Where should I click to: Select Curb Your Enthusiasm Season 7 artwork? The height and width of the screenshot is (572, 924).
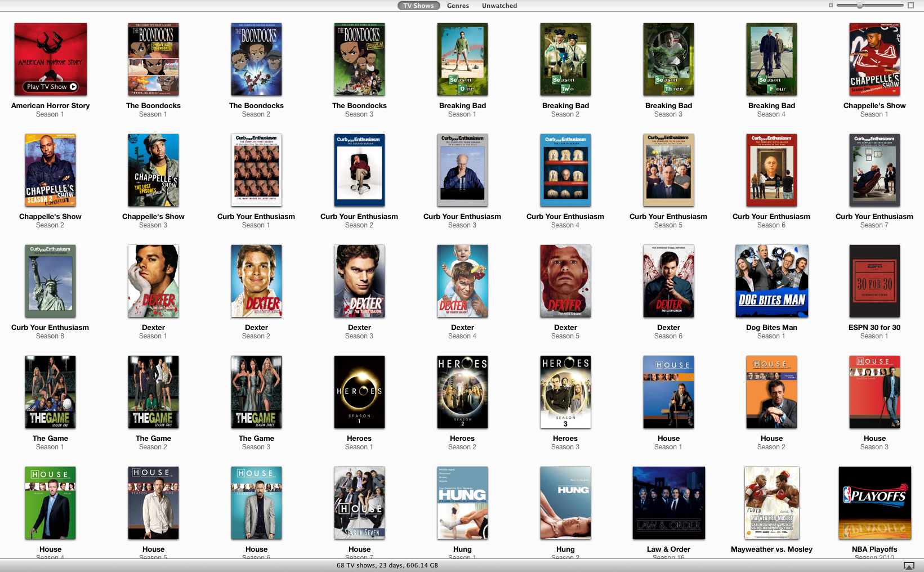(874, 170)
